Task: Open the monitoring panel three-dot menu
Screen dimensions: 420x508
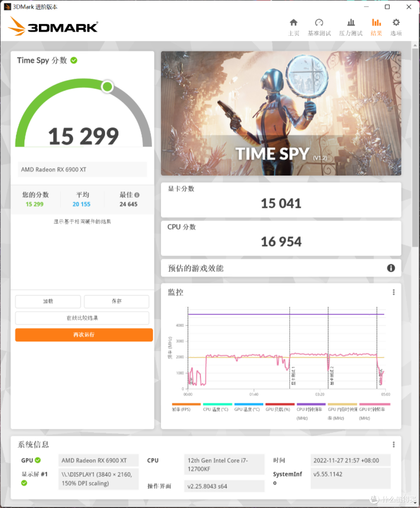Action: (x=394, y=292)
